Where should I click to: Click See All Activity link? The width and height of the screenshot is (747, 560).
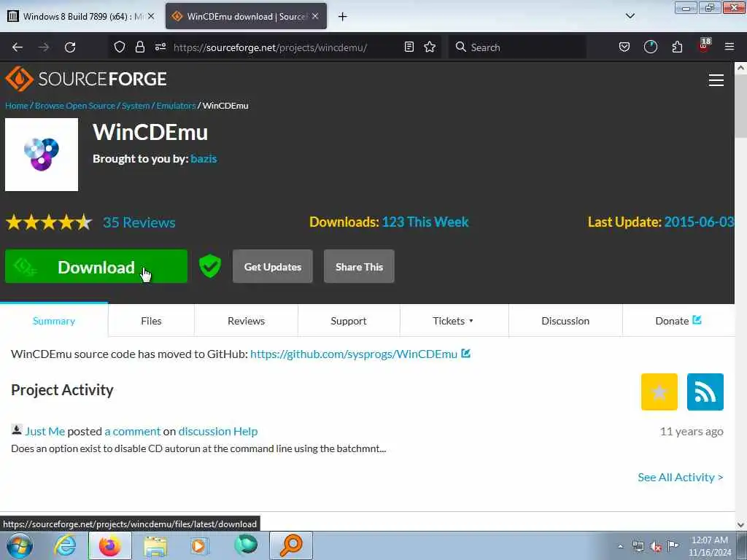point(681,477)
